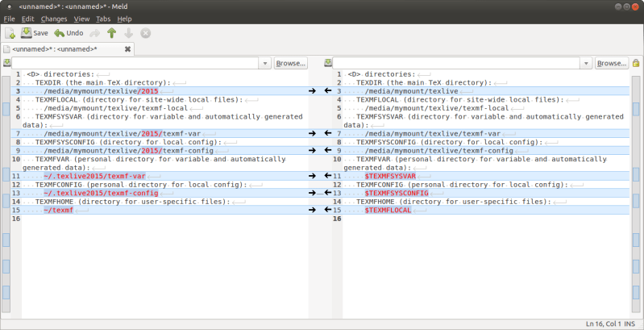Click right pane text $TEXMFSYSVAR
644x330 pixels.
390,176
